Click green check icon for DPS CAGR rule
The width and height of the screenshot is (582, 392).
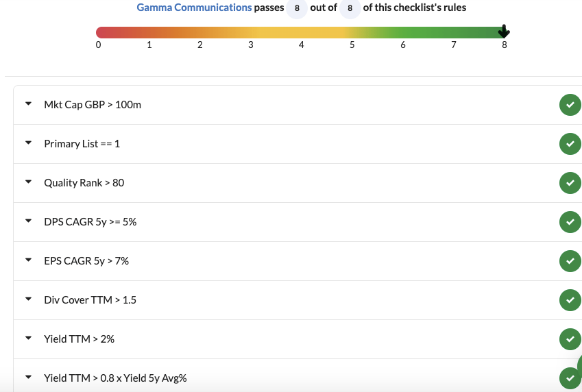[x=570, y=222]
